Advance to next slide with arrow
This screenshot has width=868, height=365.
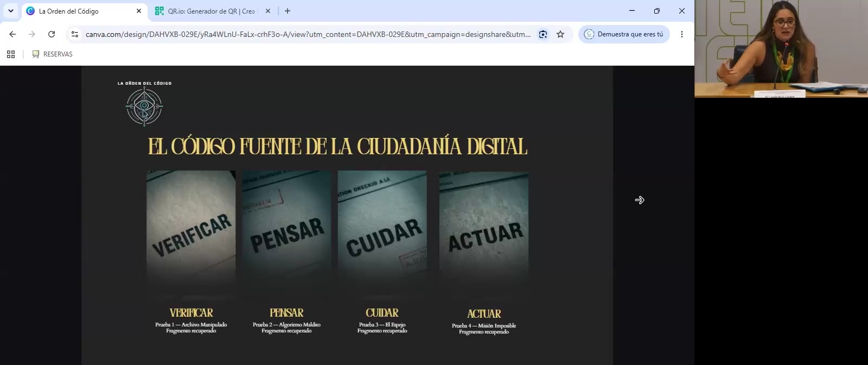tap(640, 200)
